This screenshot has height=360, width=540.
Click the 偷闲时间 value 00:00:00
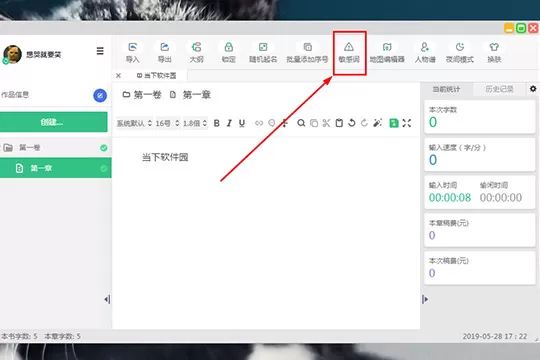click(501, 198)
